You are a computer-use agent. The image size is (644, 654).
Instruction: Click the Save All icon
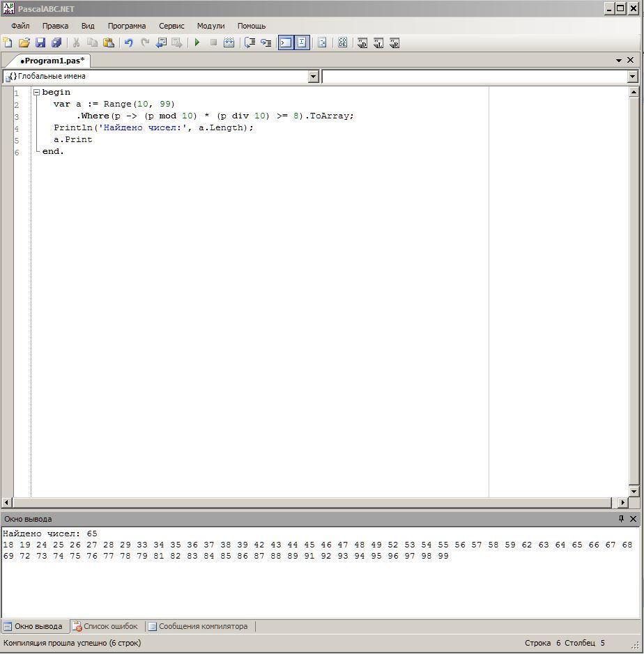(x=56, y=43)
